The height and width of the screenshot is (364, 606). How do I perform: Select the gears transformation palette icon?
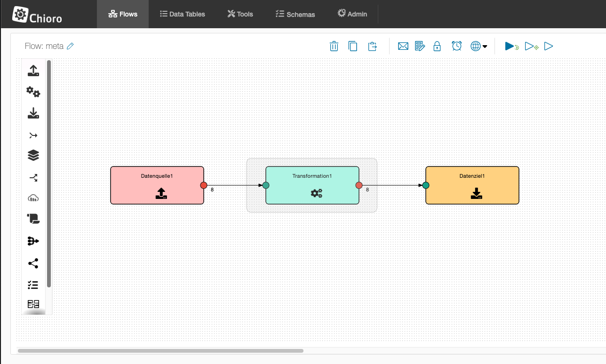coord(33,92)
